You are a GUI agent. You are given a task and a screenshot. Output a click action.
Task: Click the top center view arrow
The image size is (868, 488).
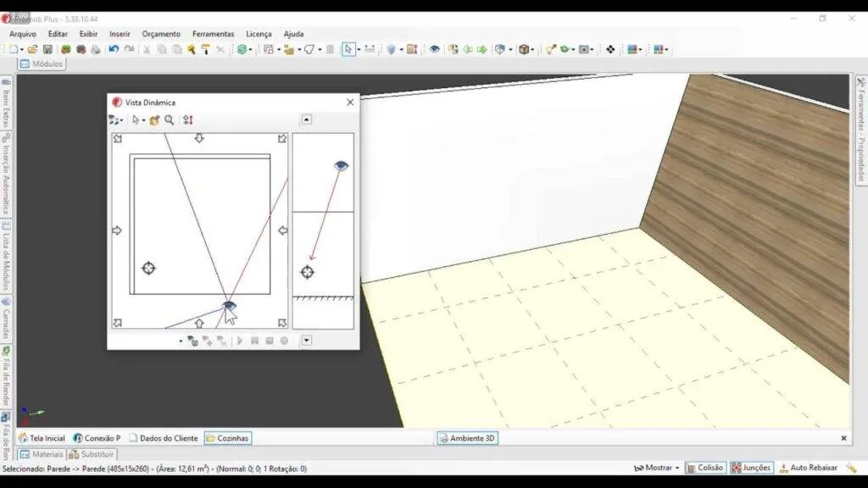tap(199, 138)
